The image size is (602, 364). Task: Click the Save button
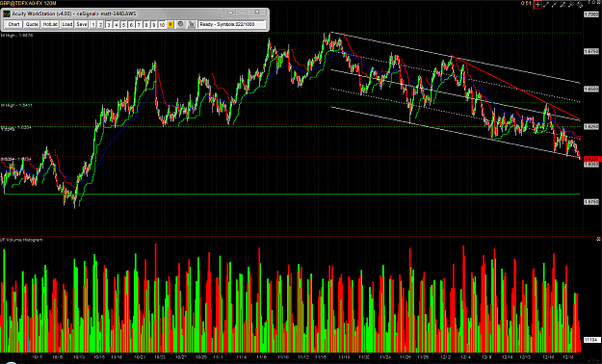[x=82, y=25]
